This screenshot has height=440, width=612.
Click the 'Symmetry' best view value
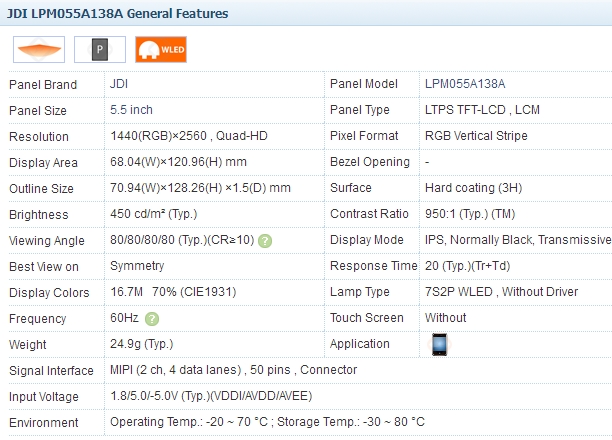coord(137,266)
